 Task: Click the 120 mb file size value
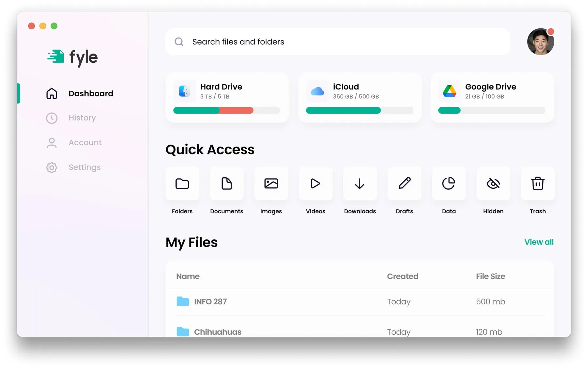click(x=489, y=332)
